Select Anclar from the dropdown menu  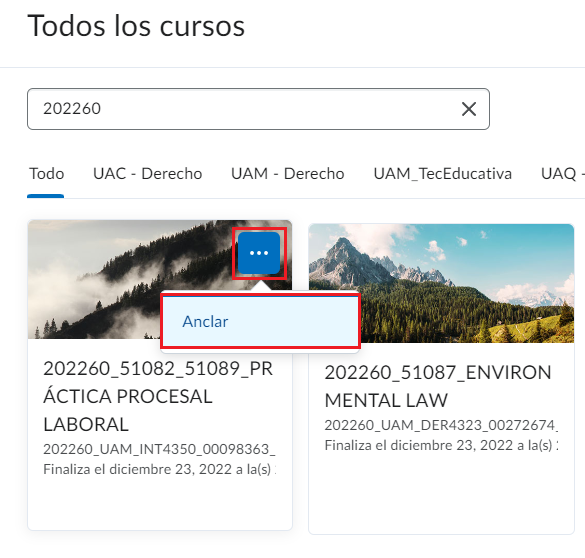pos(260,321)
